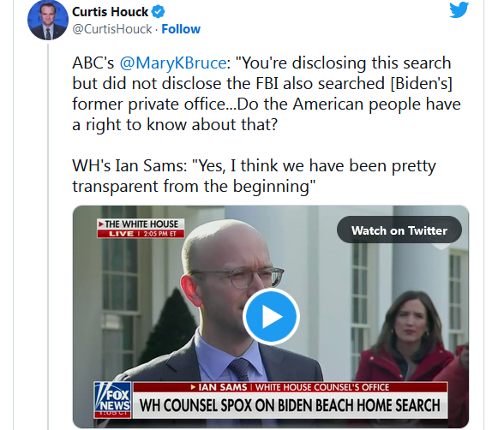504x430 pixels.
Task: Click the Ian Sams name lower-third
Action: click(x=223, y=387)
